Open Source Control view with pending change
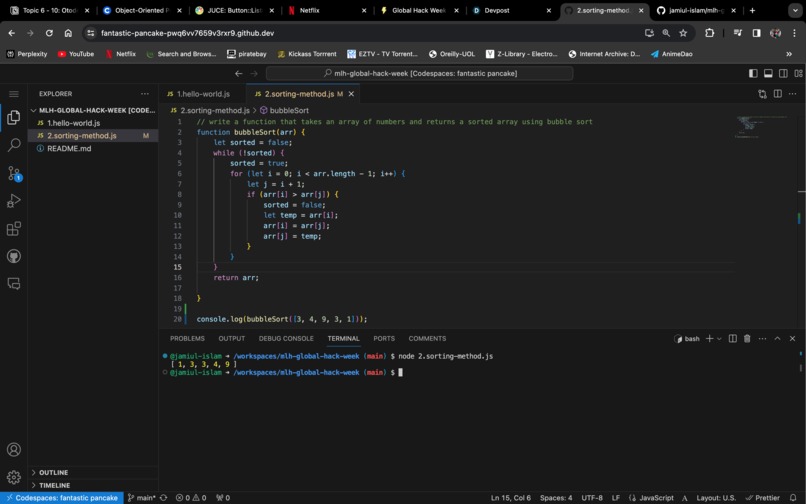The height and width of the screenshot is (504, 806). 14,173
